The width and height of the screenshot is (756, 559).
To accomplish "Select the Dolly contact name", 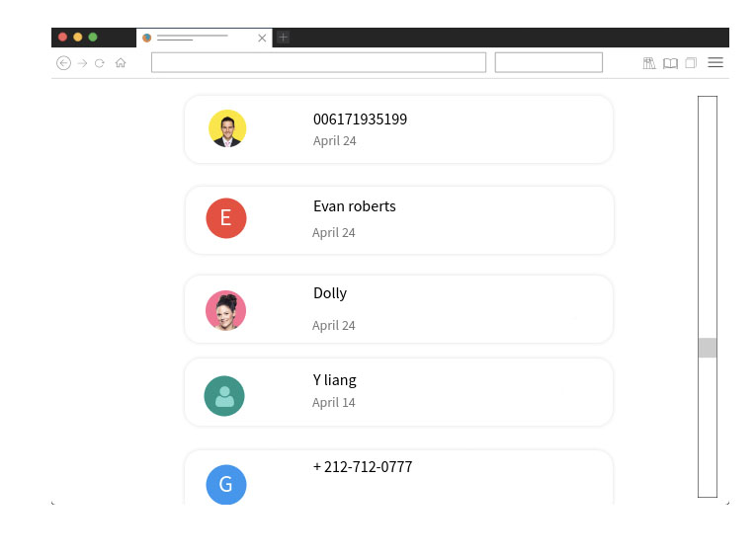I will [x=330, y=293].
